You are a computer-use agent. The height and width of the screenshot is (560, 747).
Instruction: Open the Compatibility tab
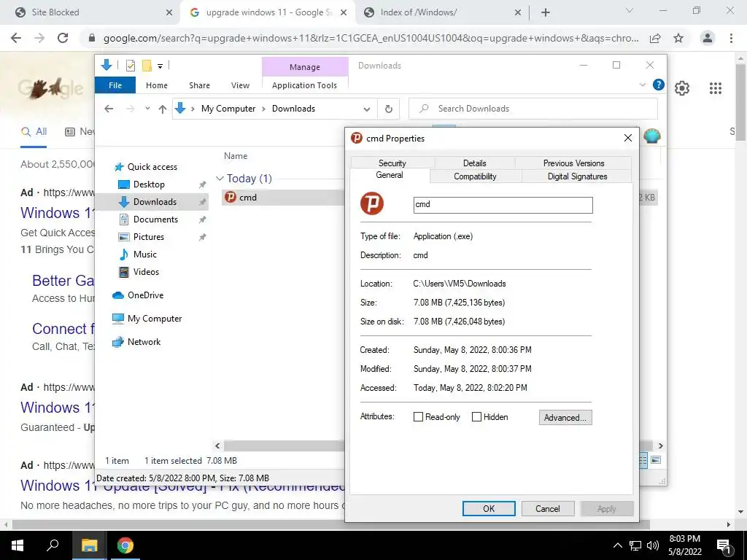pyautogui.click(x=475, y=176)
